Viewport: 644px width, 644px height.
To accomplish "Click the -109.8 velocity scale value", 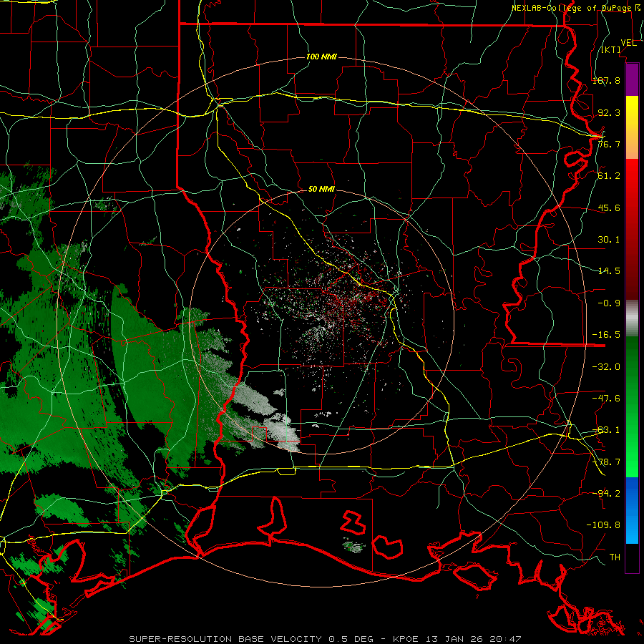I will (603, 525).
